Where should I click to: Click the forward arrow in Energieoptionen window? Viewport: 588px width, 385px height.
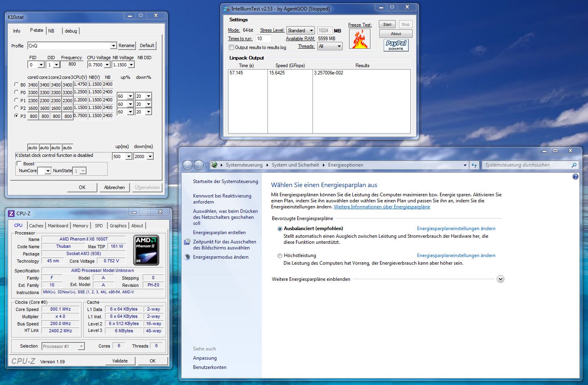click(x=199, y=165)
